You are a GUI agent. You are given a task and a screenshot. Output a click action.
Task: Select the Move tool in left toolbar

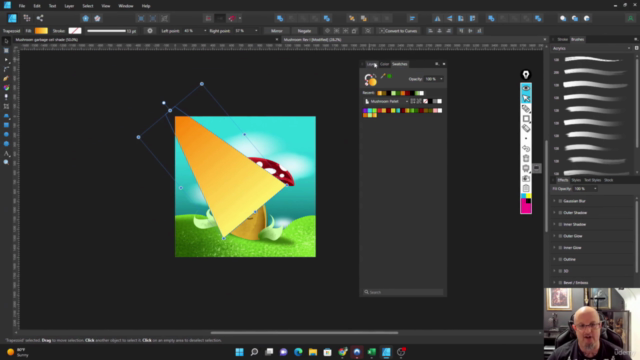(6, 41)
